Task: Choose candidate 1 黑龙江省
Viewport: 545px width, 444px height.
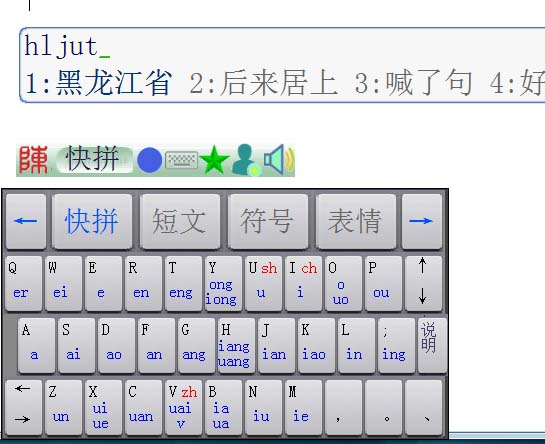Action: tap(99, 83)
